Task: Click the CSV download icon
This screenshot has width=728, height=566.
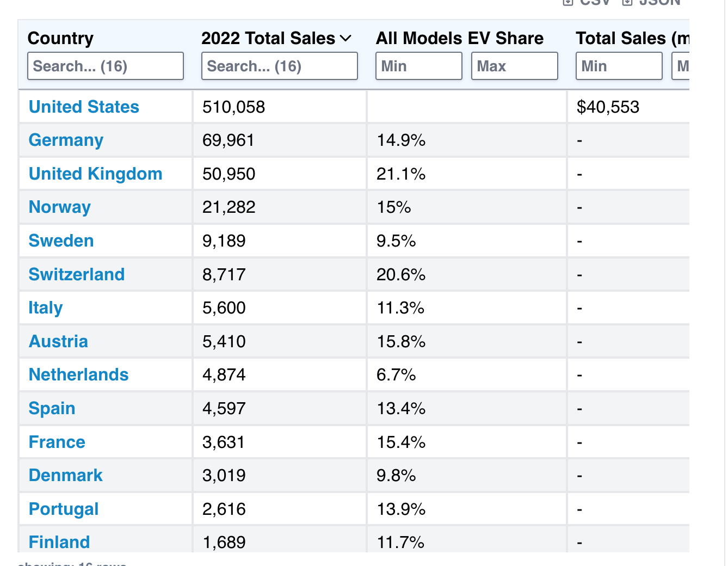Action: coord(568,2)
